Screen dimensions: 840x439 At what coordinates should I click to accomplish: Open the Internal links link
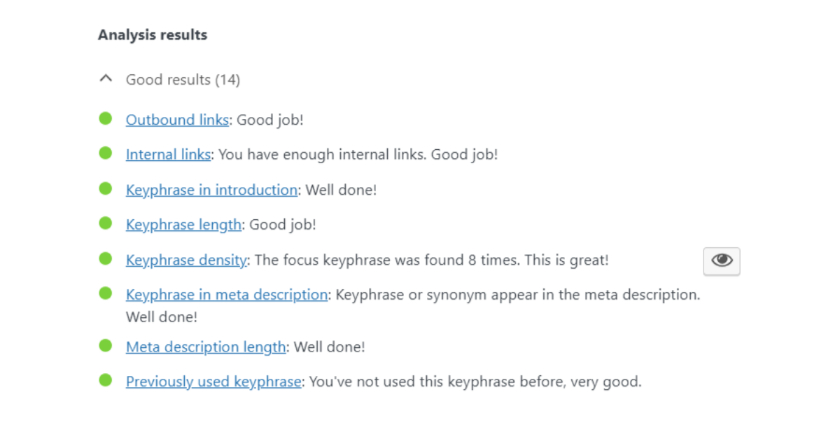tap(168, 154)
